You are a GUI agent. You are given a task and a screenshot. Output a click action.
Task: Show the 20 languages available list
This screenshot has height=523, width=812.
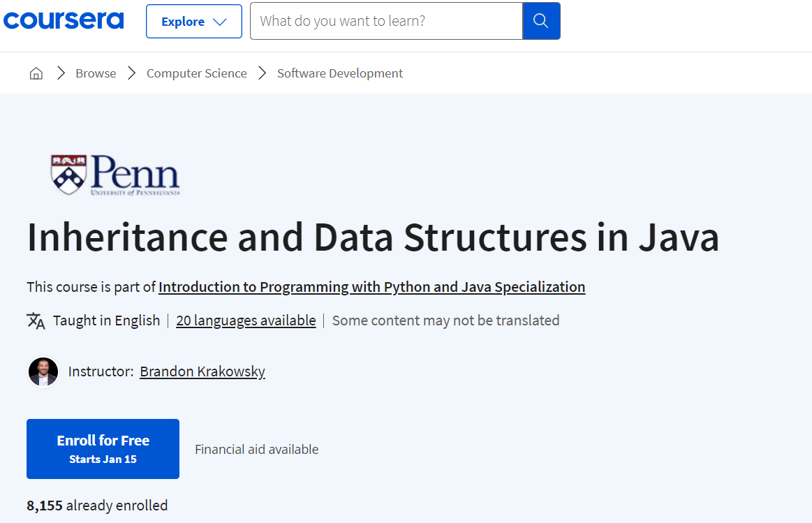(246, 321)
